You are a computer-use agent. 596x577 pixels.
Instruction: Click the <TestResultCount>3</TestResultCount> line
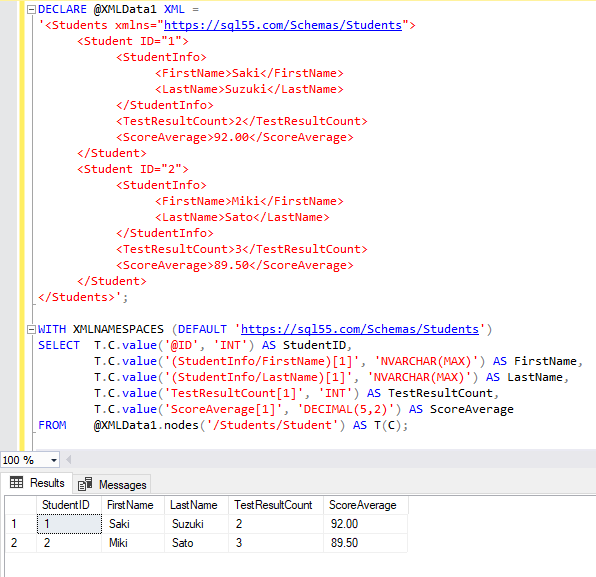[242, 249]
